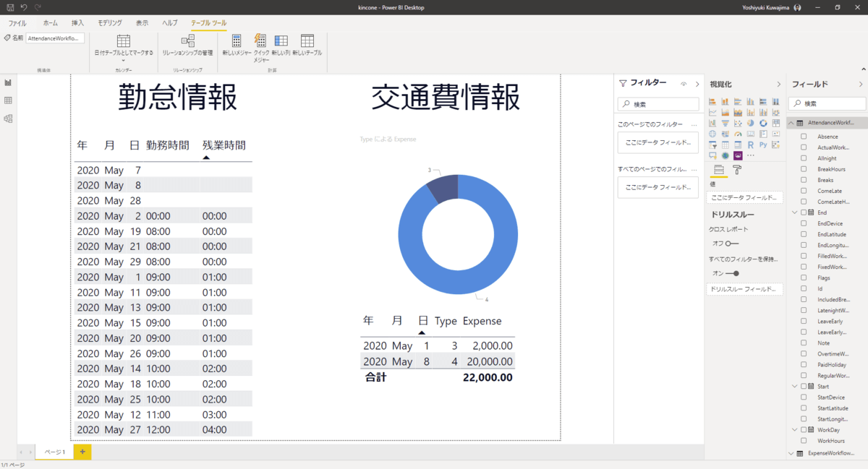Open the format paint roller tab

pos(737,170)
